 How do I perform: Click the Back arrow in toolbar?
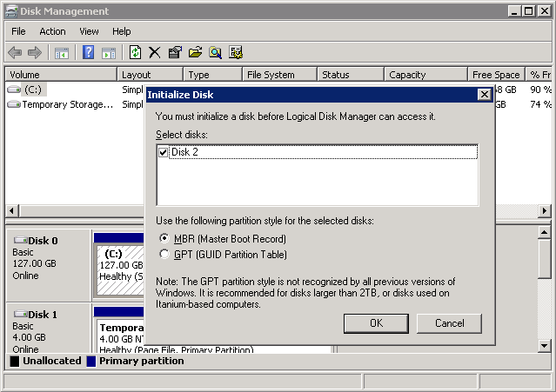(15, 53)
